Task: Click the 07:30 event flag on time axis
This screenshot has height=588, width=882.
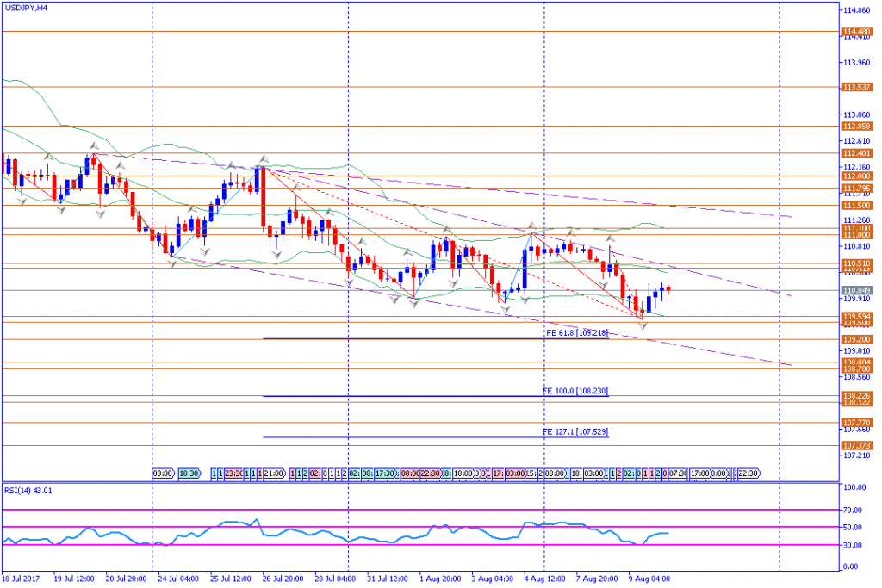Action: tap(677, 473)
